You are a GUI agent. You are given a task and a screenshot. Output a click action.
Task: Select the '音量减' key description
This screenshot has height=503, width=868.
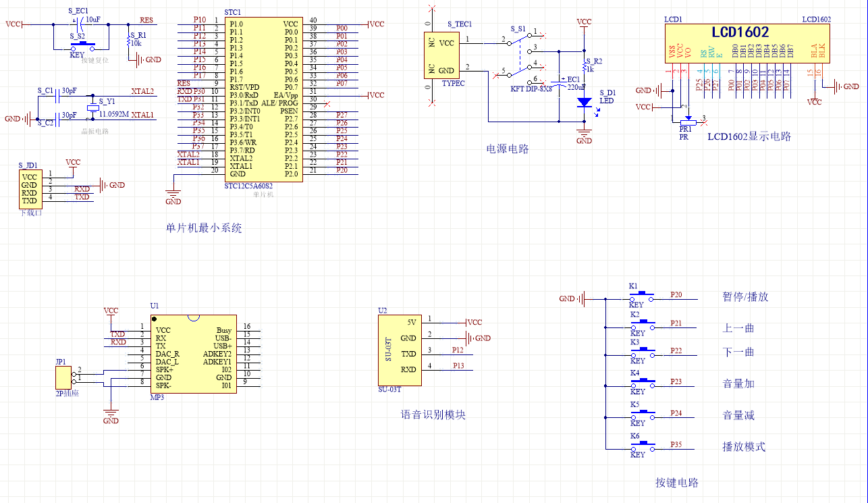738,416
